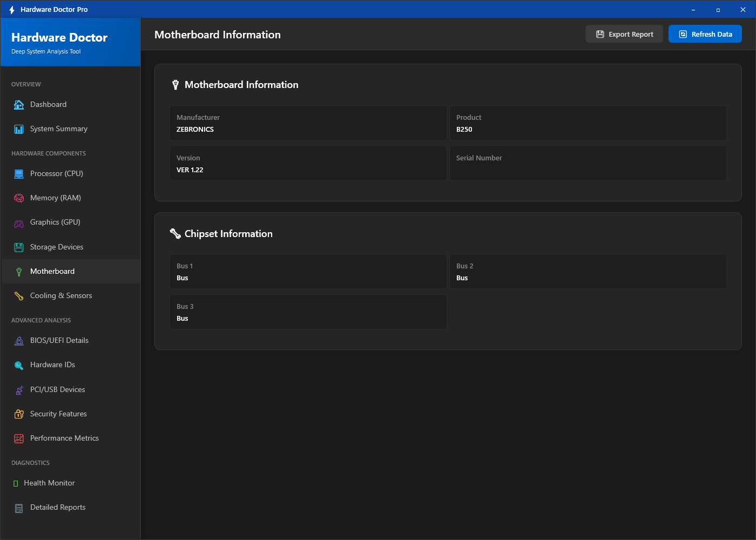Click the Serial Number field
The image size is (756, 540).
click(x=588, y=164)
